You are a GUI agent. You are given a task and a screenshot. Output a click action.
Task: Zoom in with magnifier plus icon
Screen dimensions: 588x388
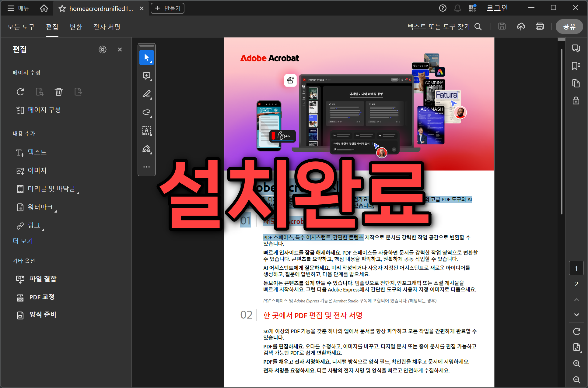576,363
